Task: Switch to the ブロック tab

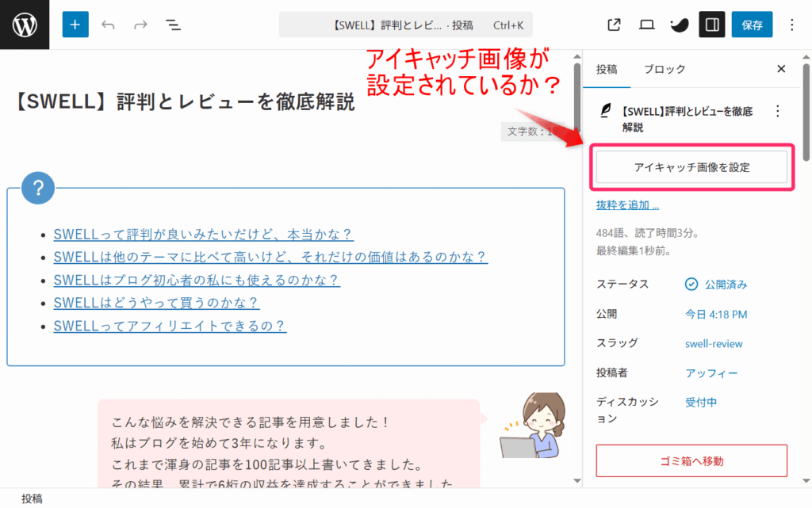Action: (665, 69)
